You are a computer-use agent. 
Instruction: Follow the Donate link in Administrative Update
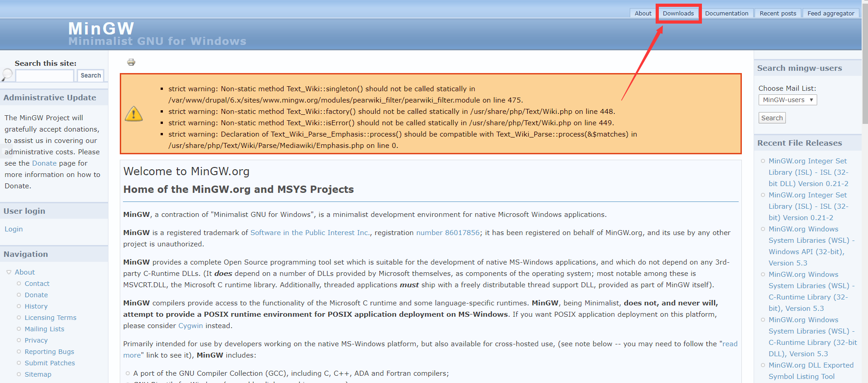tap(44, 163)
